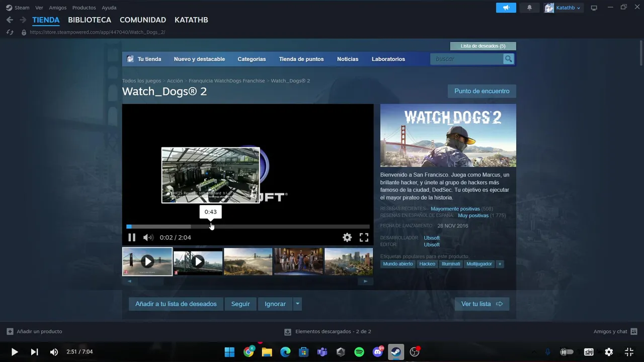Select second trailer thumbnail
The height and width of the screenshot is (362, 644).
point(198,261)
